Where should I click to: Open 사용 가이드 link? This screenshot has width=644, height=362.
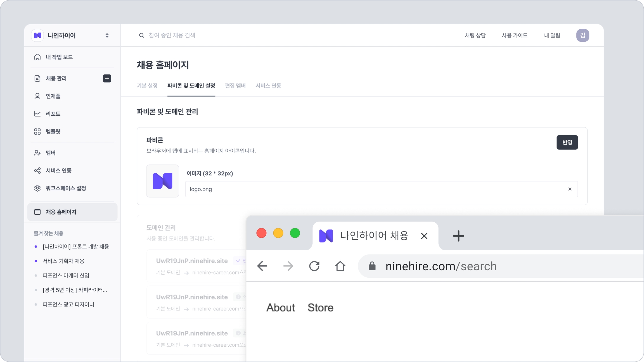(x=515, y=35)
